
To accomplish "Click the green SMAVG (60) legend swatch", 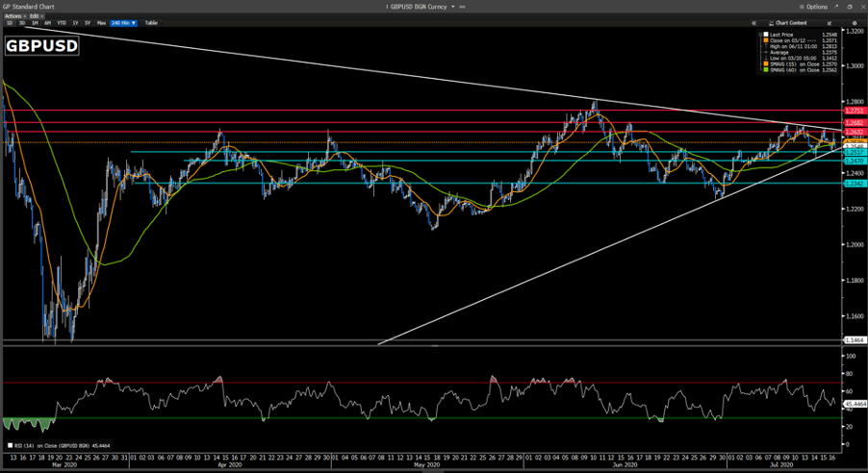I will 766,70.
